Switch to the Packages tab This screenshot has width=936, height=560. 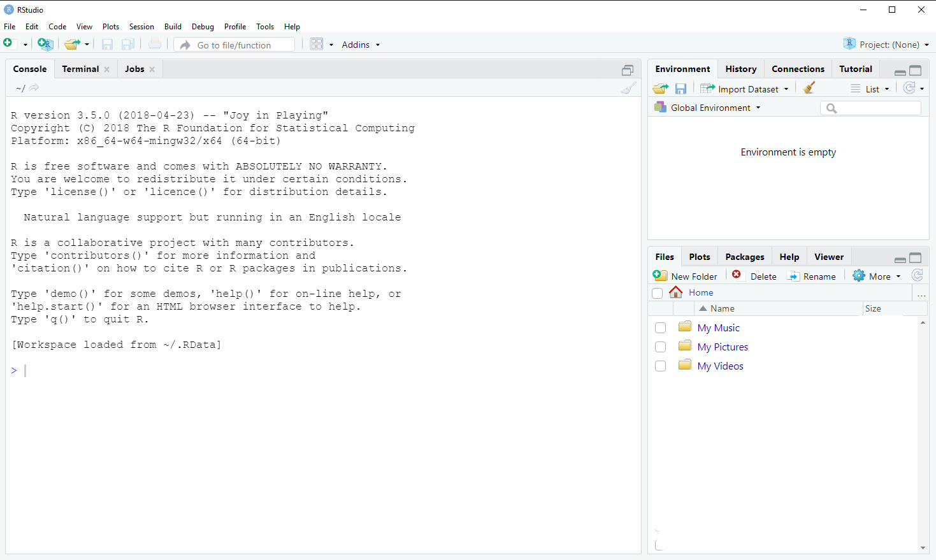pos(744,257)
